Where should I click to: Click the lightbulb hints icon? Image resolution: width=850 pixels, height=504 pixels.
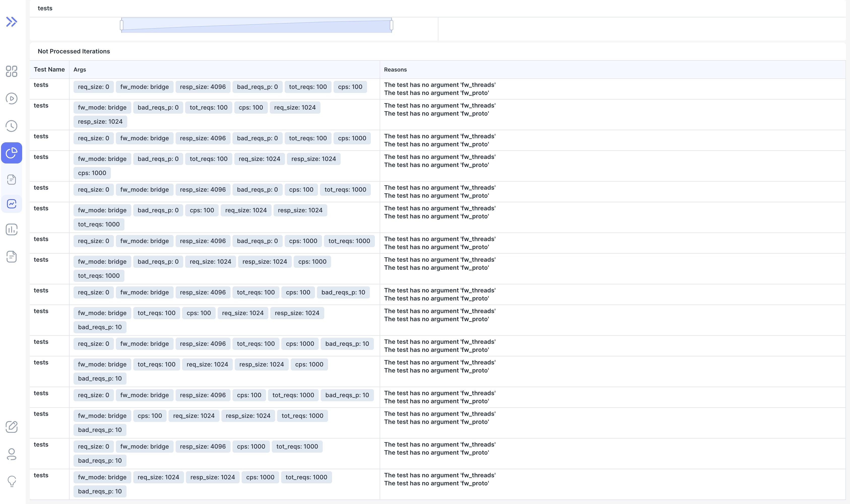point(12,481)
